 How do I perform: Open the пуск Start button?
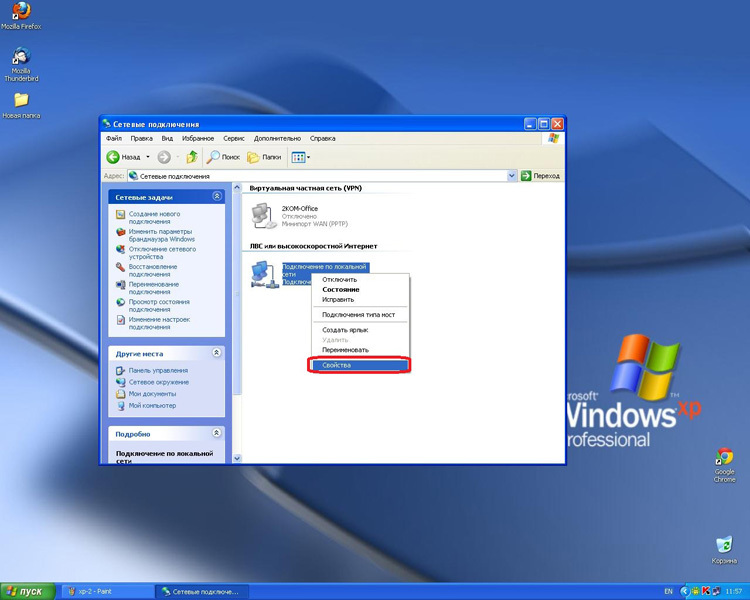coord(27,591)
